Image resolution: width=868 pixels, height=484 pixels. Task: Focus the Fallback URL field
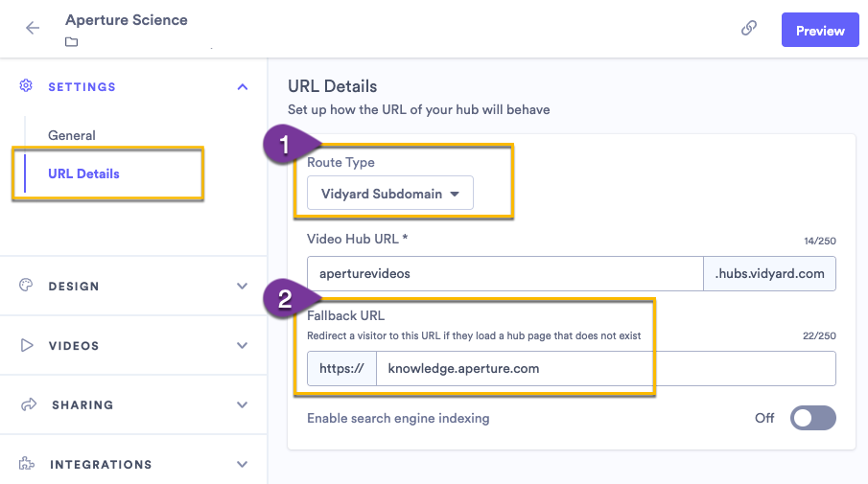pos(605,368)
